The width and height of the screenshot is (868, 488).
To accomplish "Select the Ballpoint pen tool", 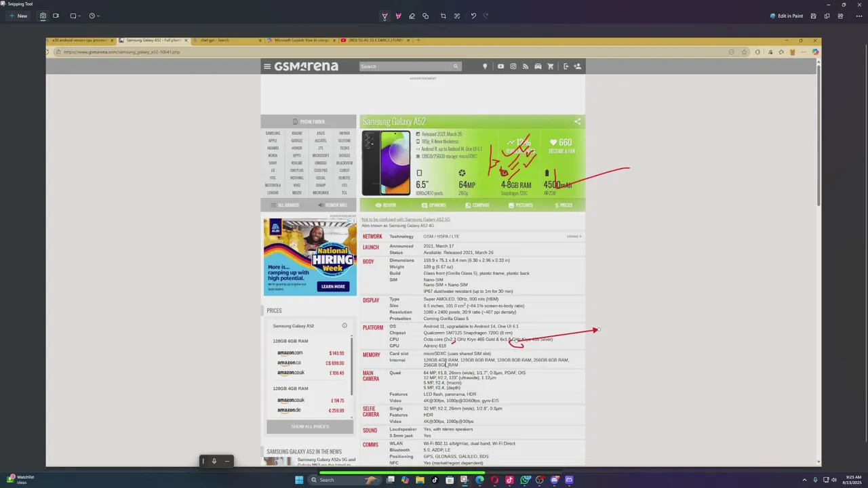I will (384, 16).
